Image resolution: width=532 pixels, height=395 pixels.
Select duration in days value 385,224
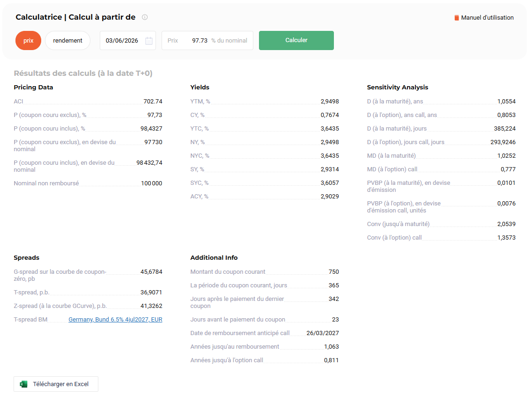click(x=505, y=129)
